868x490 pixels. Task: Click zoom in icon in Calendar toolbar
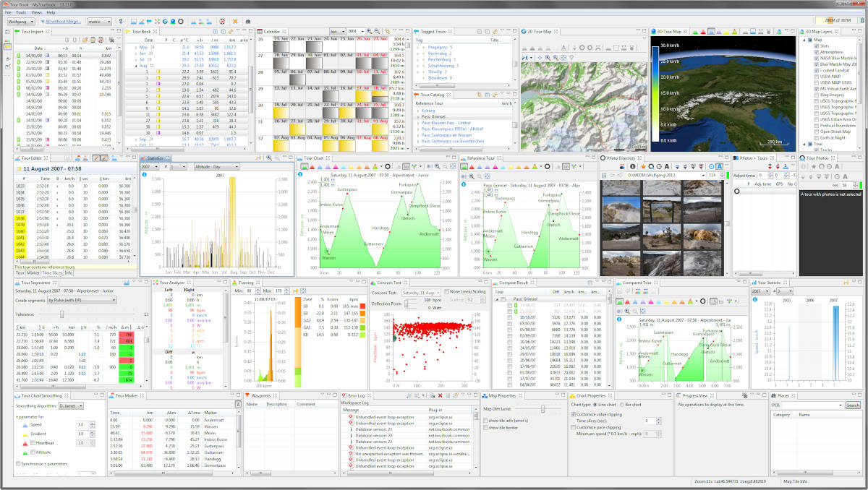pos(370,32)
